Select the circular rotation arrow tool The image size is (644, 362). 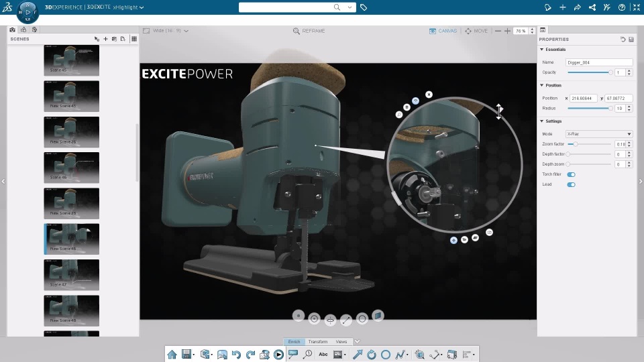coord(371,355)
